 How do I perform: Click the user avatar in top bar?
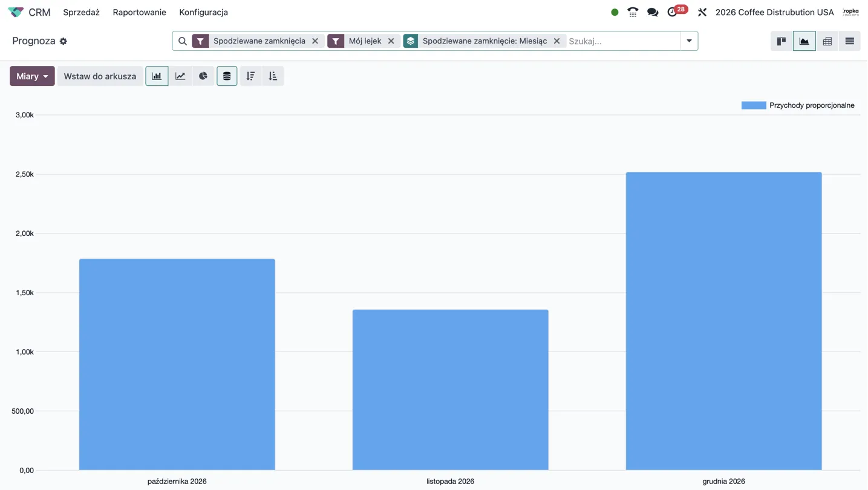coord(851,12)
